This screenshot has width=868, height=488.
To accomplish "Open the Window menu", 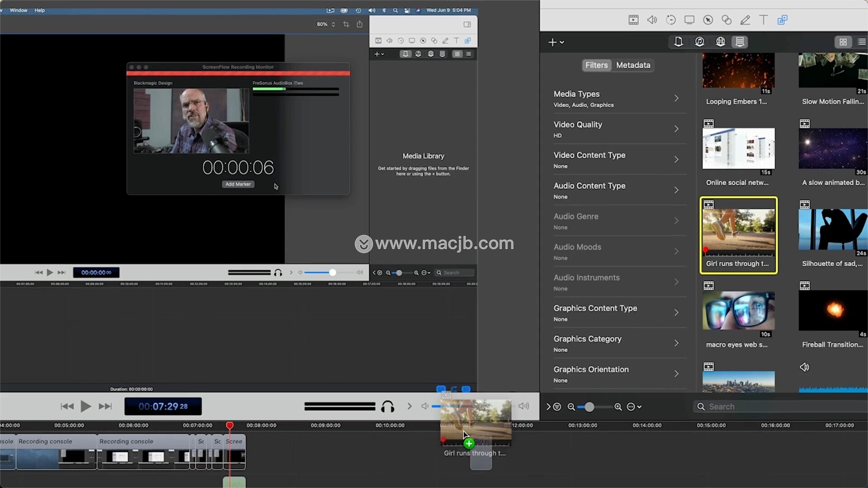I will (19, 10).
